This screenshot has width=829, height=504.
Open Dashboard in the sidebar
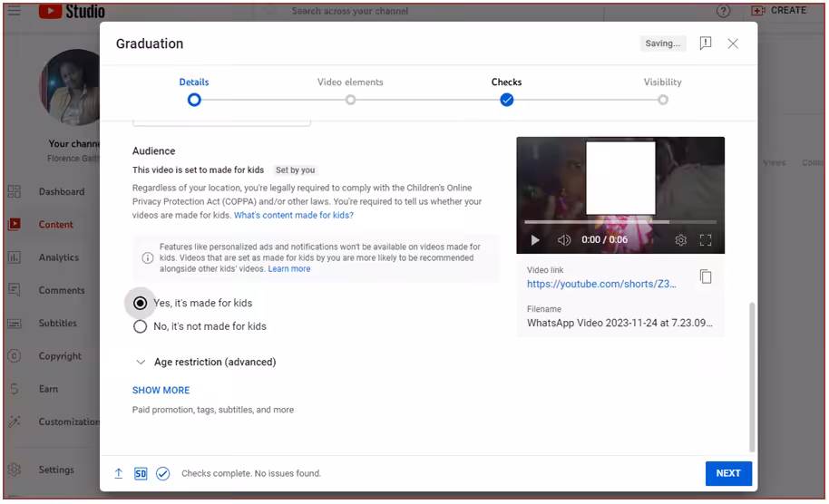pos(62,191)
